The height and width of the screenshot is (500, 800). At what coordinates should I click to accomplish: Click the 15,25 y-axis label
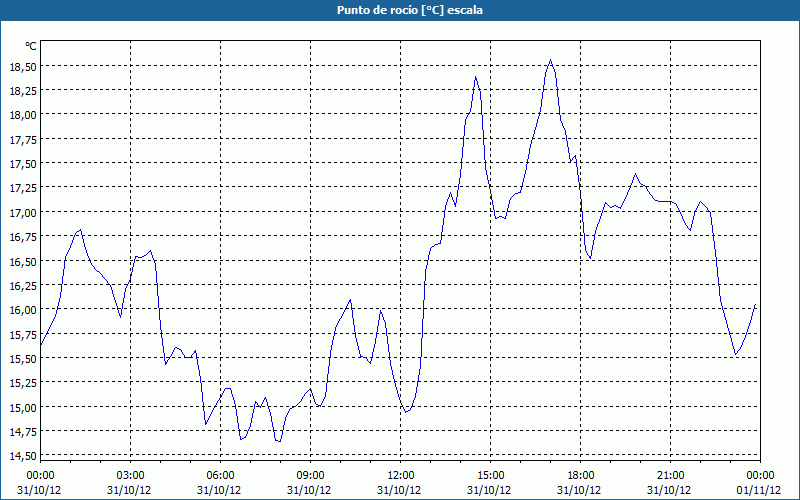[x=23, y=383]
